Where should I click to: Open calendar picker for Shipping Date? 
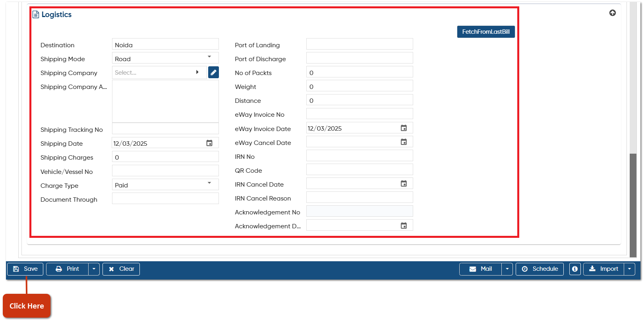[209, 143]
